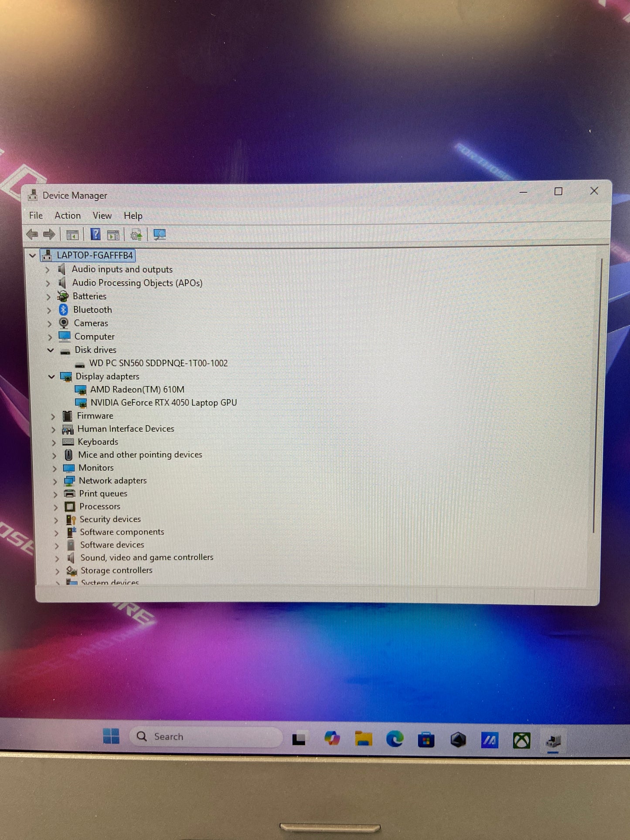Select the Firmware label

point(95,416)
